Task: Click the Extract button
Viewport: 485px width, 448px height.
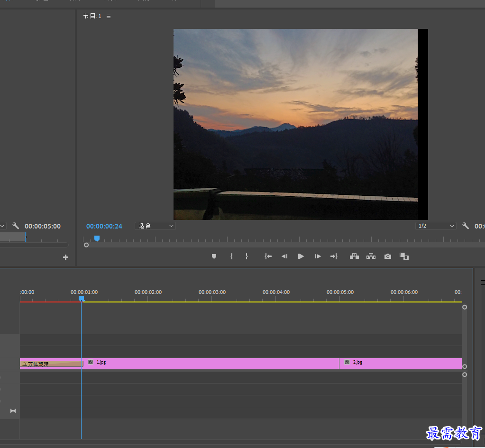Action: tap(371, 256)
